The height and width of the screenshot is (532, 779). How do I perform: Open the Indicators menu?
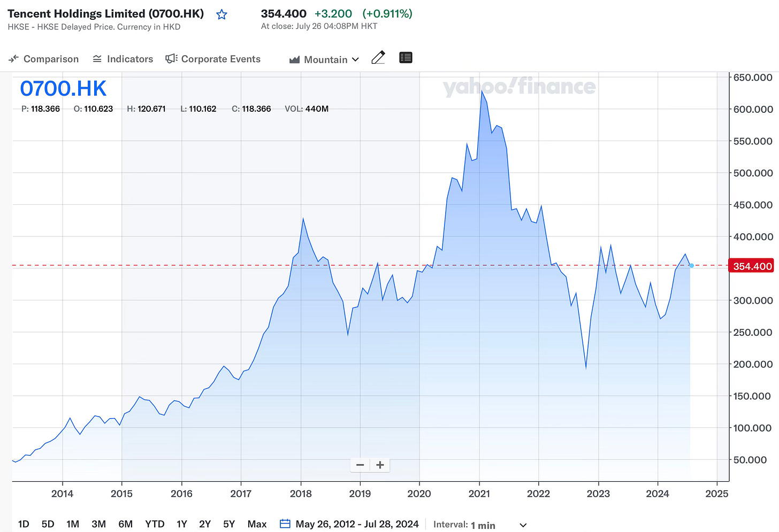(x=123, y=59)
